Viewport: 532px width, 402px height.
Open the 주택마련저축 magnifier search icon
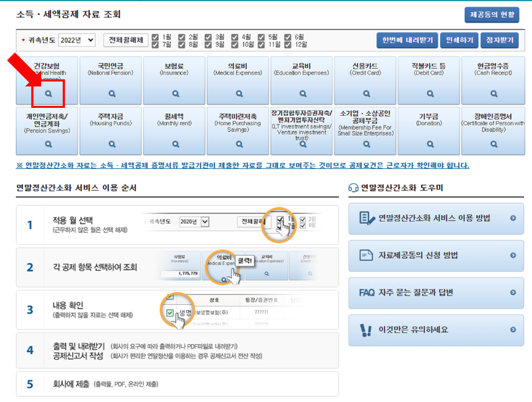click(x=239, y=144)
